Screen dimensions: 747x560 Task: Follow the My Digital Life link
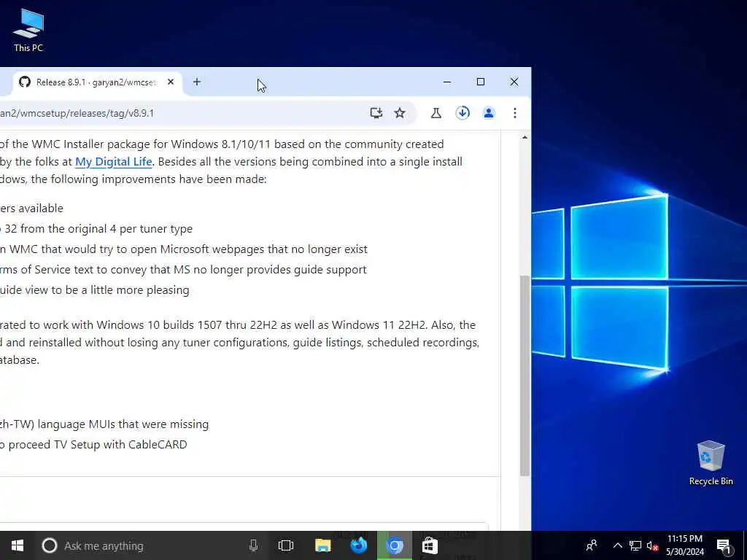[113, 161]
